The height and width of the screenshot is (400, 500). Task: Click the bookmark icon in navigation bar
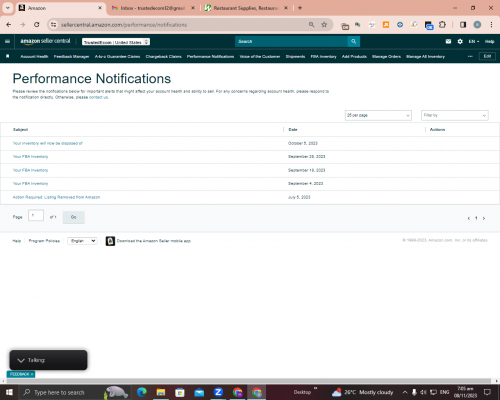[x=8, y=56]
